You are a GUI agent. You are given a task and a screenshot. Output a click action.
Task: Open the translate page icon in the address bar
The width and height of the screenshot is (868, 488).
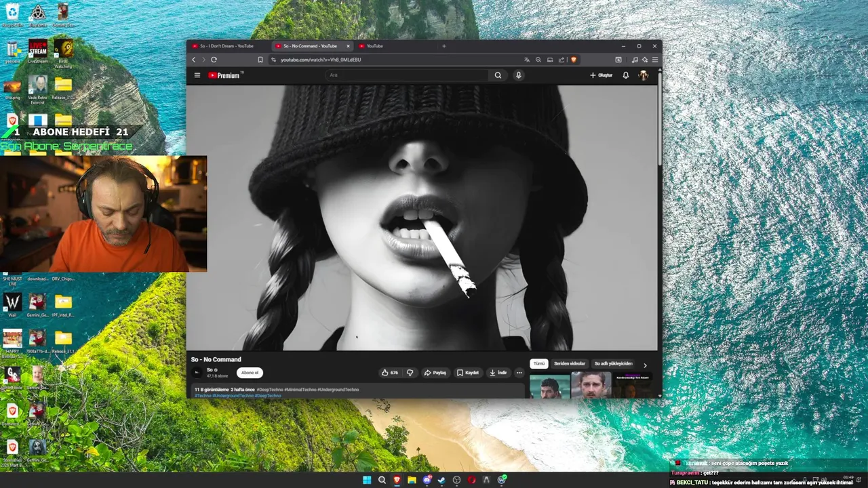[527, 60]
